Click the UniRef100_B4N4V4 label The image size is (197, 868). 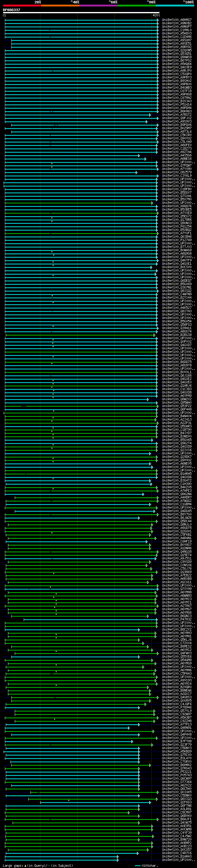[x=177, y=416]
